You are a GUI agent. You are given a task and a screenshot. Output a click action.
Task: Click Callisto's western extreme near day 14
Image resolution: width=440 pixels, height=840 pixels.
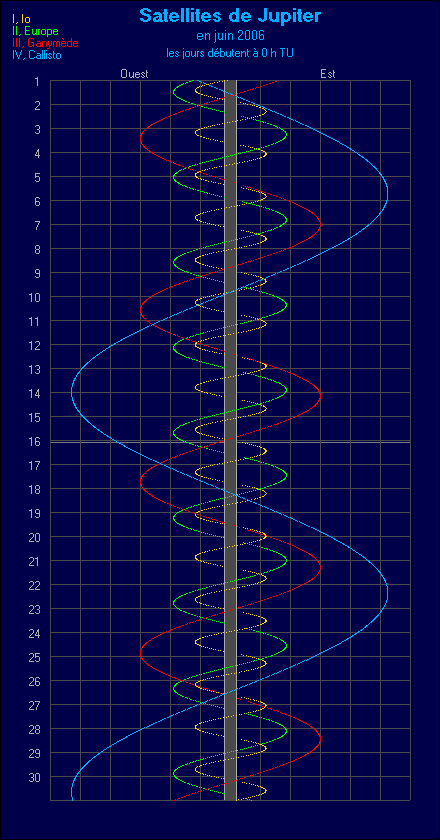(x=72, y=393)
